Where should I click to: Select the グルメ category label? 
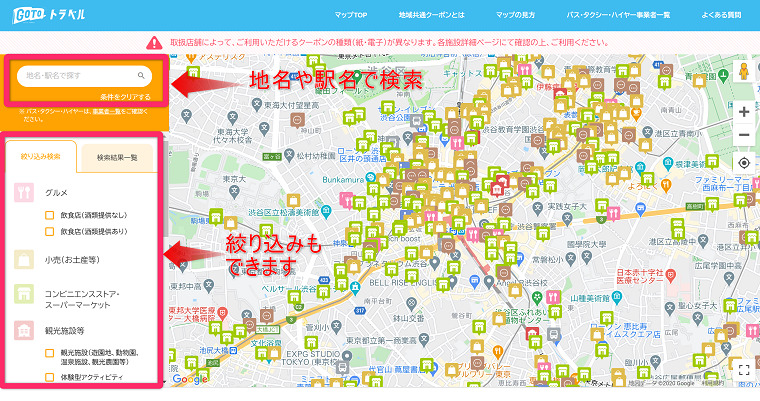[x=56, y=193]
